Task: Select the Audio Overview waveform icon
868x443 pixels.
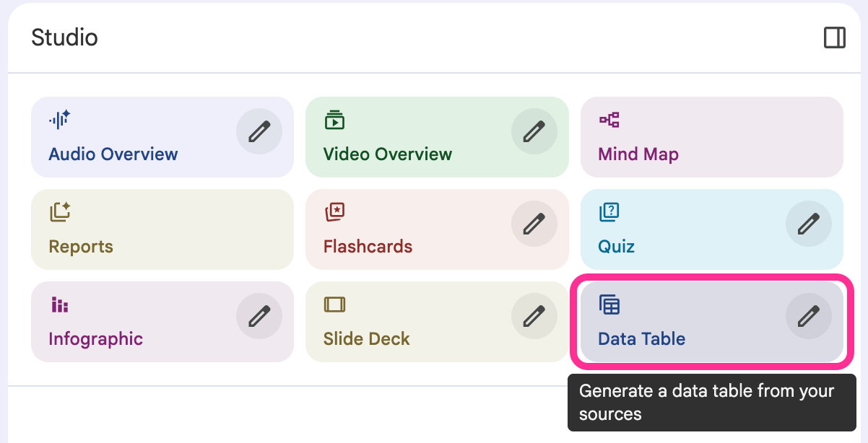Action: [x=60, y=120]
